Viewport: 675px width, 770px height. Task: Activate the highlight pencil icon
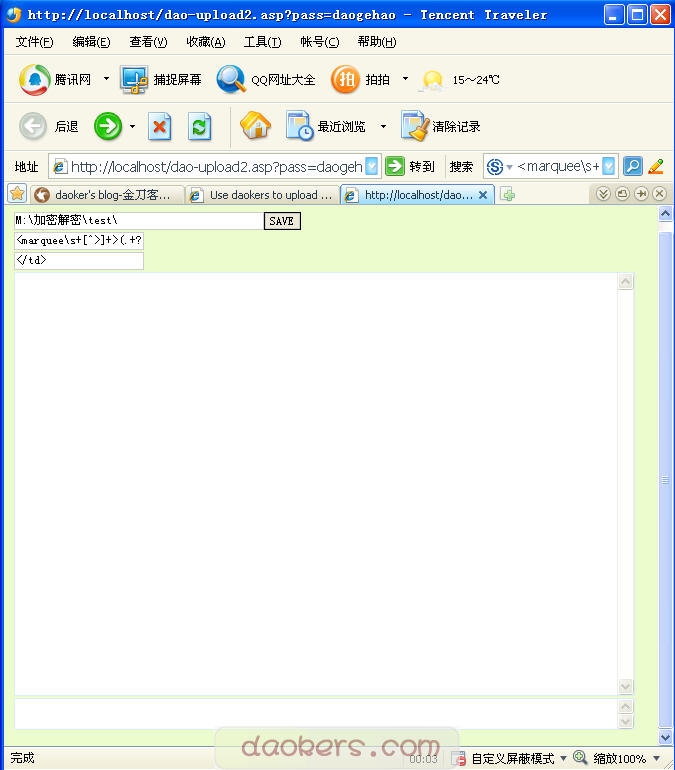(x=656, y=166)
